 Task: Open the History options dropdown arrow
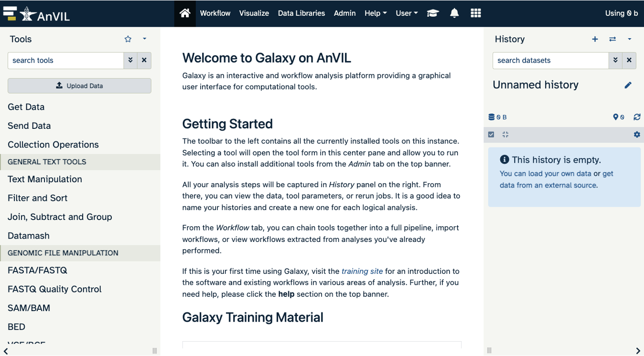click(x=630, y=39)
